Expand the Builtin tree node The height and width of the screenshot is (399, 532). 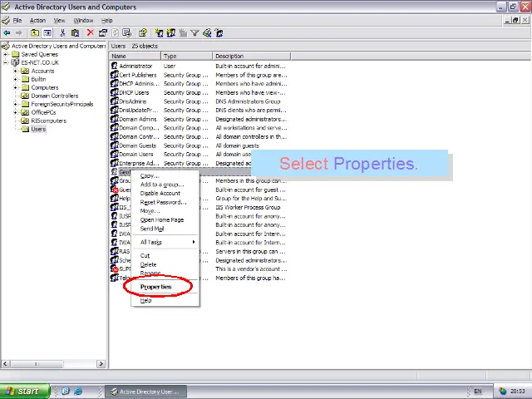pyautogui.click(x=15, y=79)
